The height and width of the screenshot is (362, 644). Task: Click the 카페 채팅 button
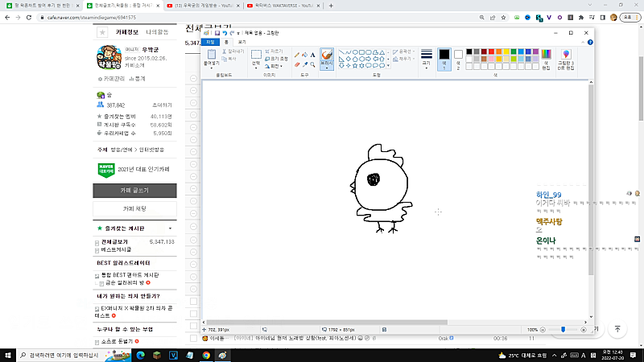pos(134,208)
